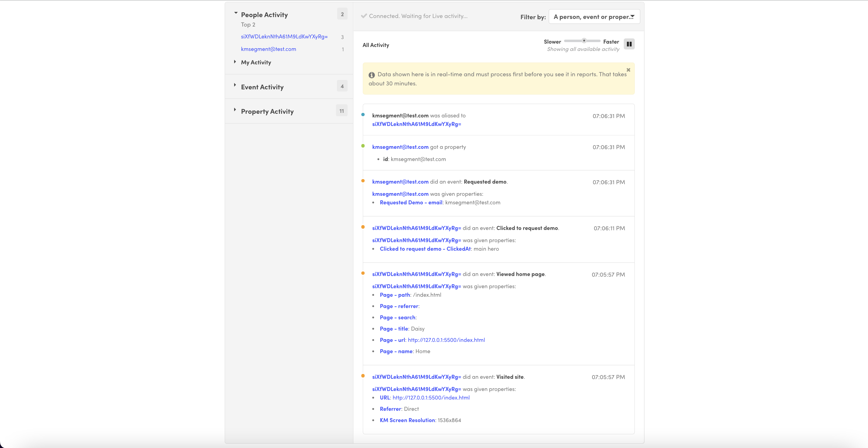
Task: Click the All Activity heading
Action: click(375, 45)
